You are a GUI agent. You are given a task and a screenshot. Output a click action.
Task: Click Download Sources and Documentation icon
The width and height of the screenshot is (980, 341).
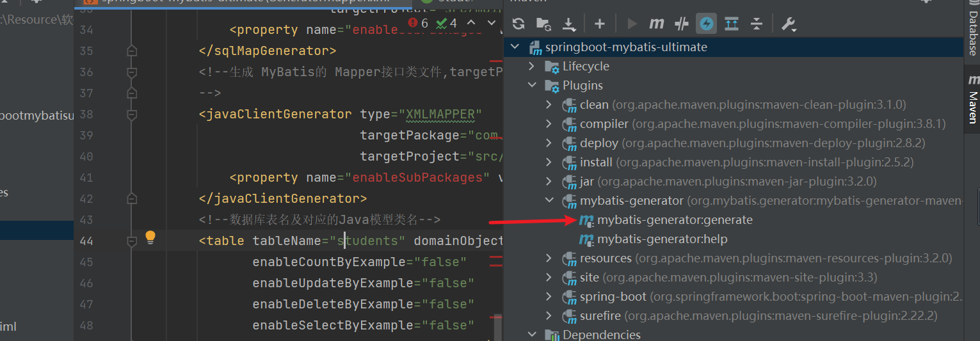click(x=569, y=24)
